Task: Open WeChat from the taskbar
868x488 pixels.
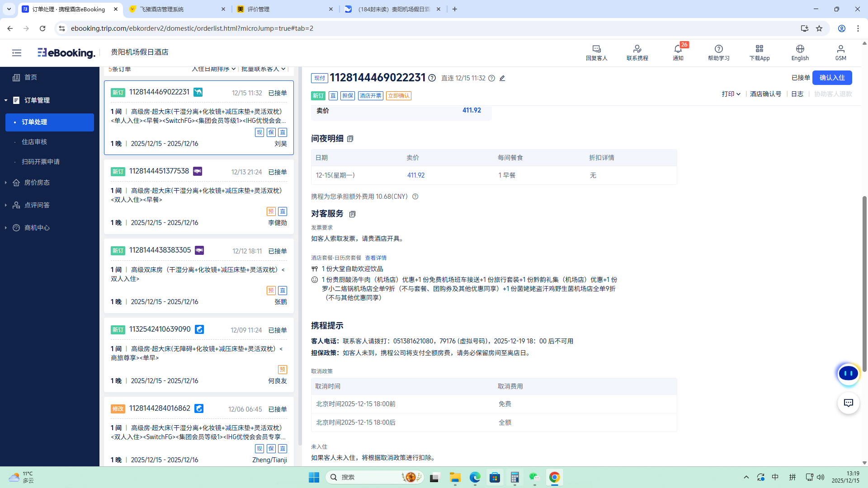Action: (534, 477)
